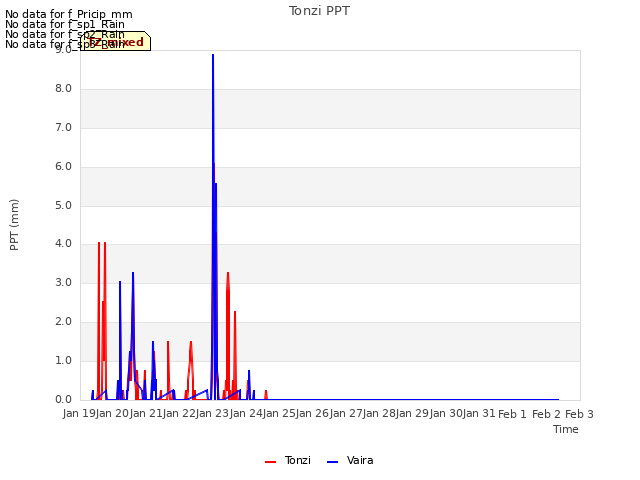This screenshot has height=480, width=640.
Task: Click the 'No data for f_sp1_Rain' message
Action: coord(65,24)
